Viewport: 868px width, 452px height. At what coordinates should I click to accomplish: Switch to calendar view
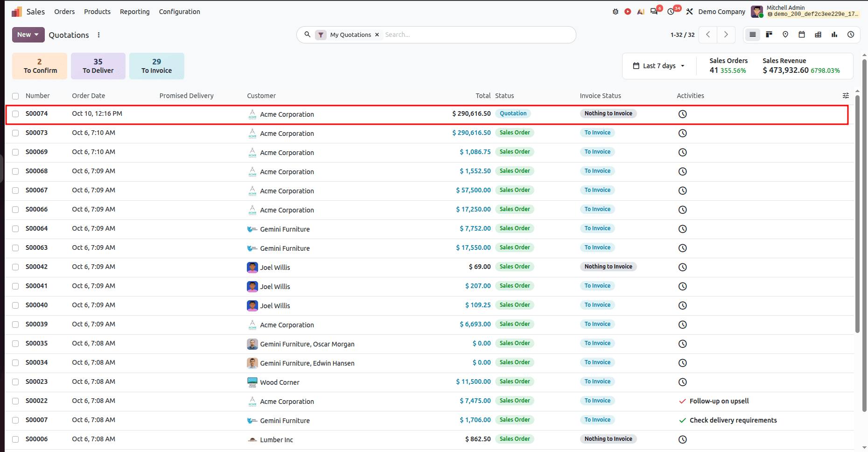coord(802,35)
